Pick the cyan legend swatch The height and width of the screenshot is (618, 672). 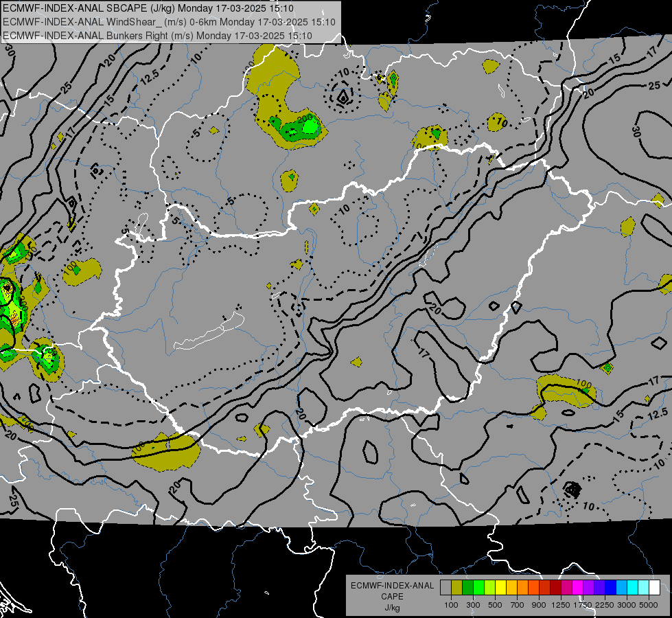633,587
